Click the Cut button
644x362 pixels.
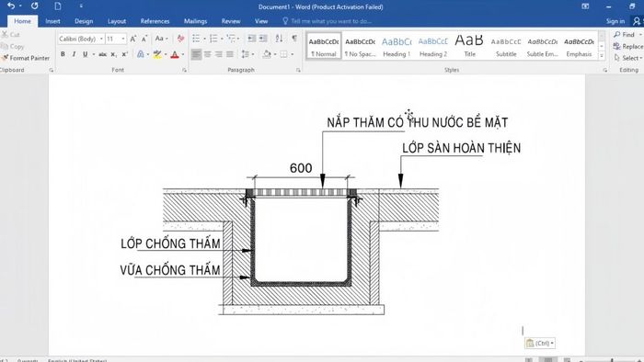click(11, 34)
